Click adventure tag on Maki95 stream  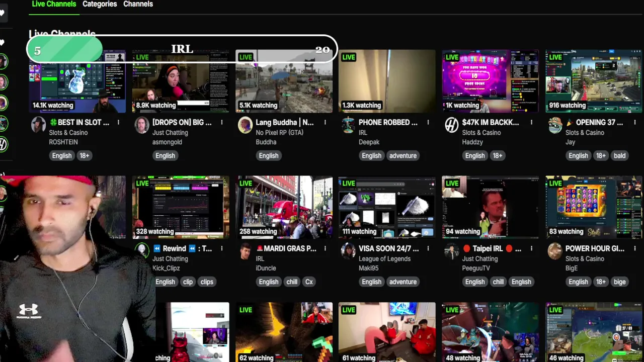(403, 282)
